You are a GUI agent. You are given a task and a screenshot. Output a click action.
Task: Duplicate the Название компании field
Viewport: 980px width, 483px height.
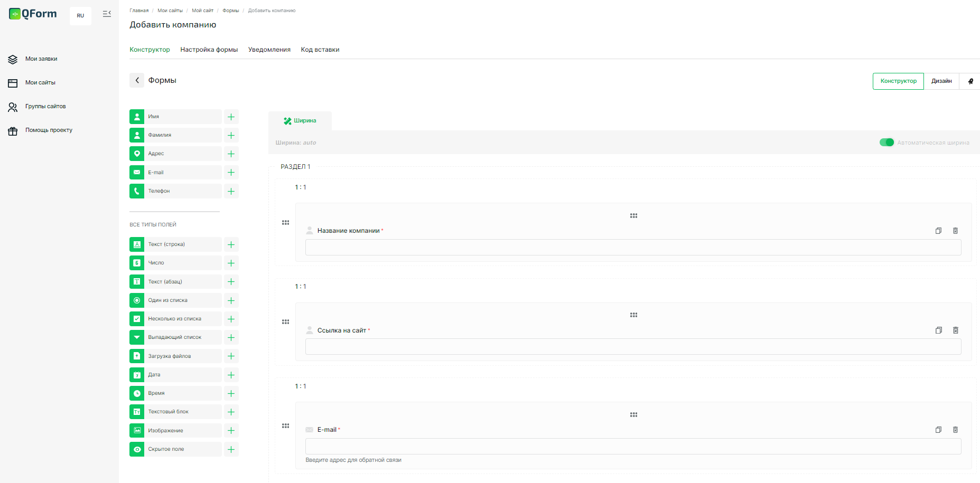click(x=938, y=231)
